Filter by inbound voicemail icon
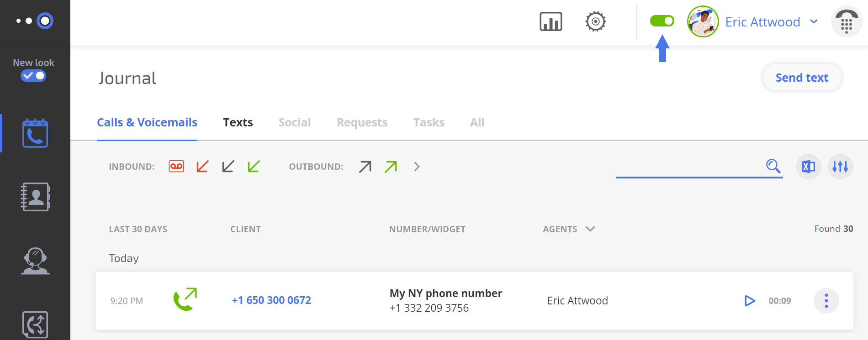Image resolution: width=868 pixels, height=340 pixels. [176, 166]
